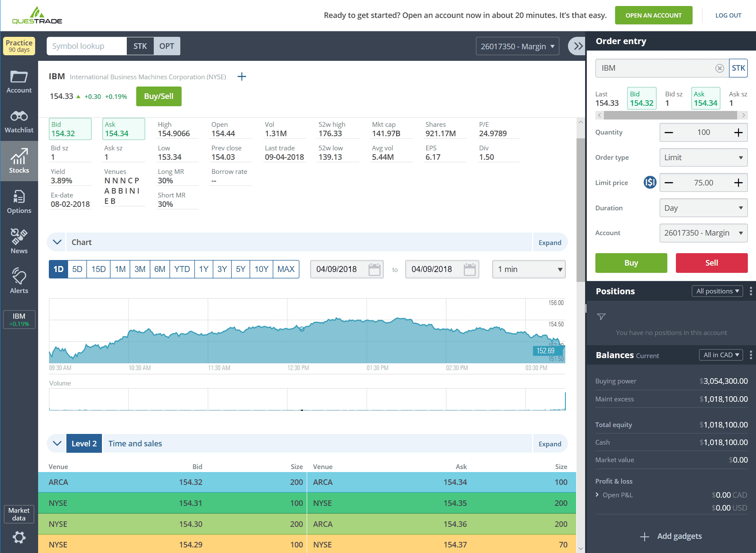Click the quote strip horizontal scrollbar
The width and height of the screenshot is (756, 553).
(671, 115)
